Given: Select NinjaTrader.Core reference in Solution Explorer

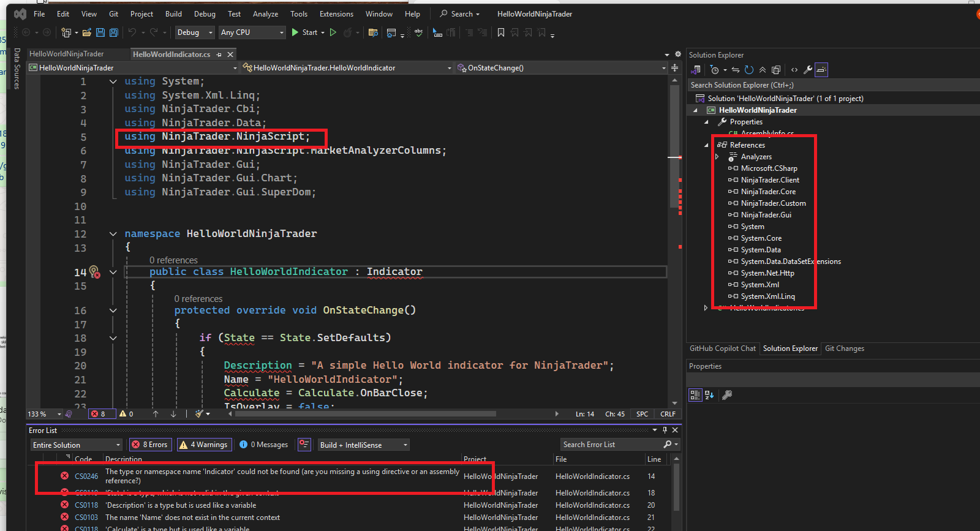Looking at the screenshot, I should click(x=768, y=192).
